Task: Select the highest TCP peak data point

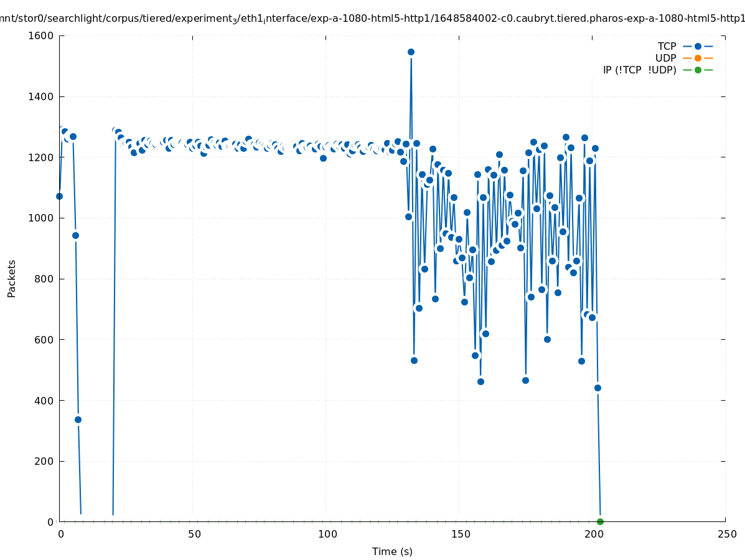Action: pos(411,52)
